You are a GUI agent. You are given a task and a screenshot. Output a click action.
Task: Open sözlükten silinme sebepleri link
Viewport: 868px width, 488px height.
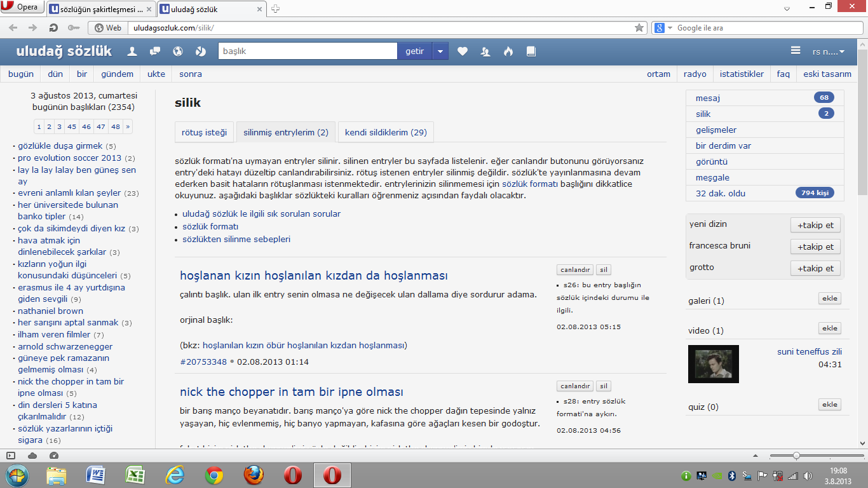coord(236,240)
